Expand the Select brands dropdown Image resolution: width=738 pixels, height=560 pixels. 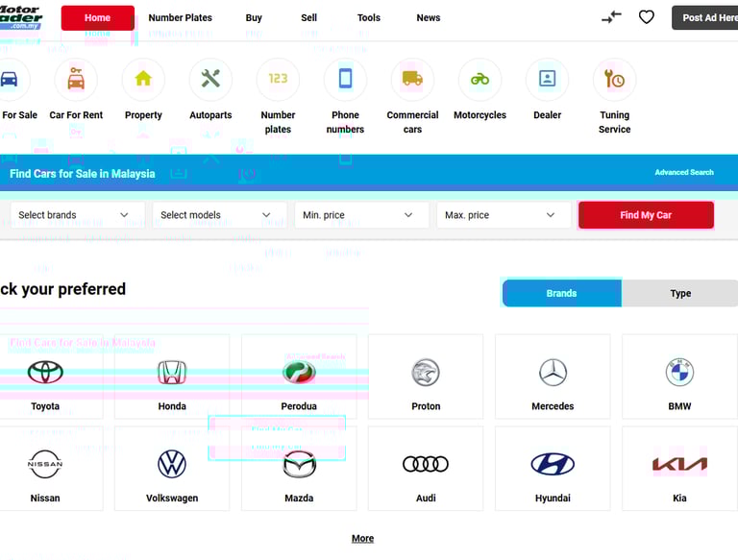[x=78, y=215]
